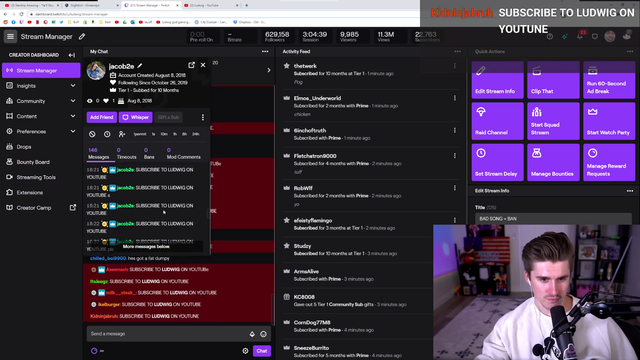The height and width of the screenshot is (360, 640).
Task: Click the Whisper button
Action: pyautogui.click(x=136, y=117)
